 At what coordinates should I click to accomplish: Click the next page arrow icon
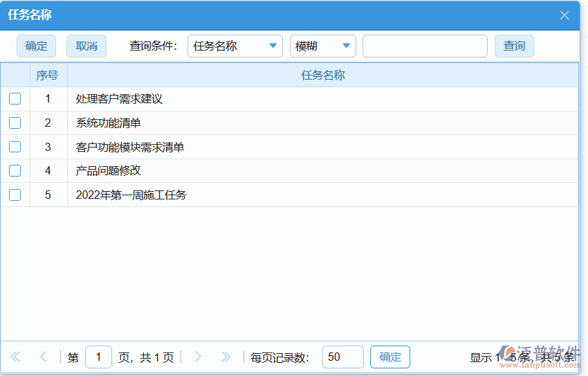click(198, 357)
